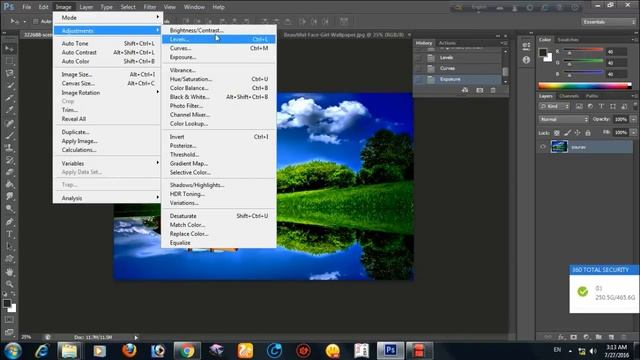640x360 pixels.
Task: Choose Image Size... in Image menu
Action: click(x=108, y=74)
